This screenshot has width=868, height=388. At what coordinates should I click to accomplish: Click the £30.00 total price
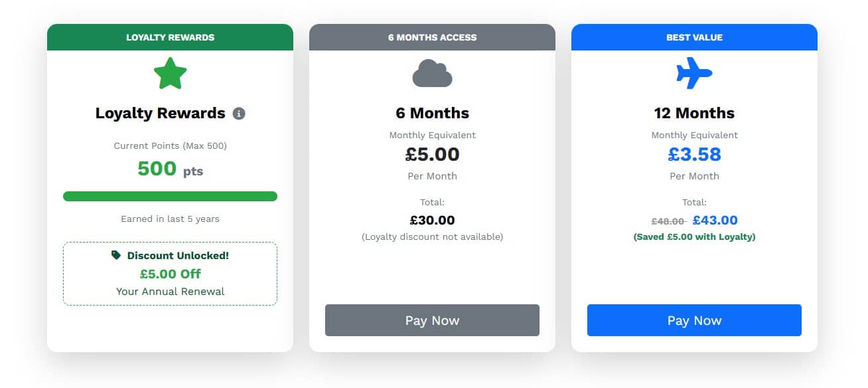click(x=432, y=221)
